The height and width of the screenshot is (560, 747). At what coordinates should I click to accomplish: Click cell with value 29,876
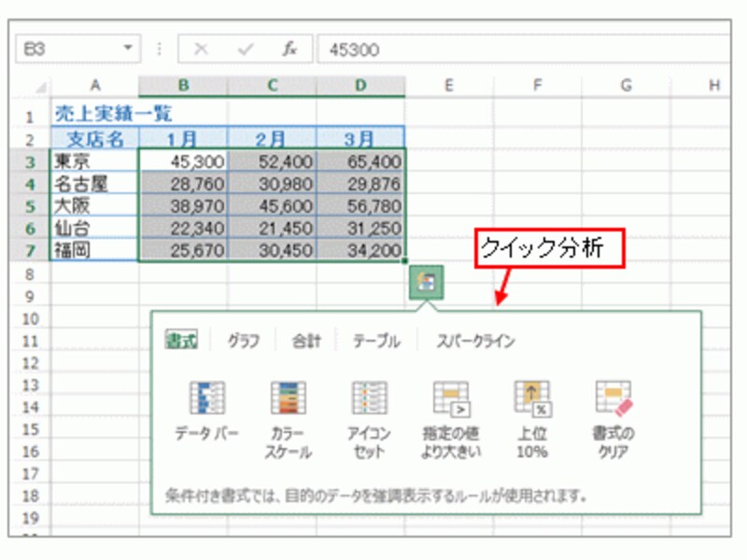click(360, 183)
